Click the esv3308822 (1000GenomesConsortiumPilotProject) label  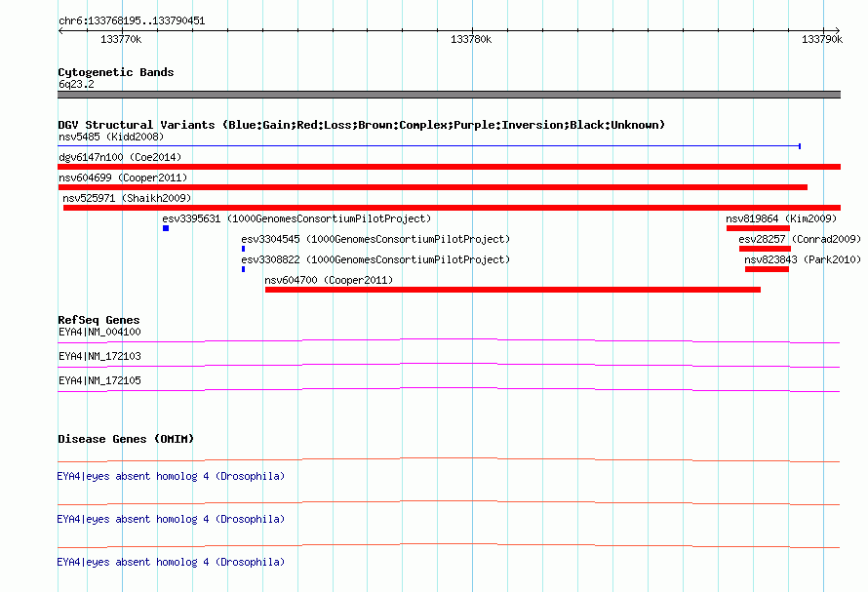(x=375, y=259)
